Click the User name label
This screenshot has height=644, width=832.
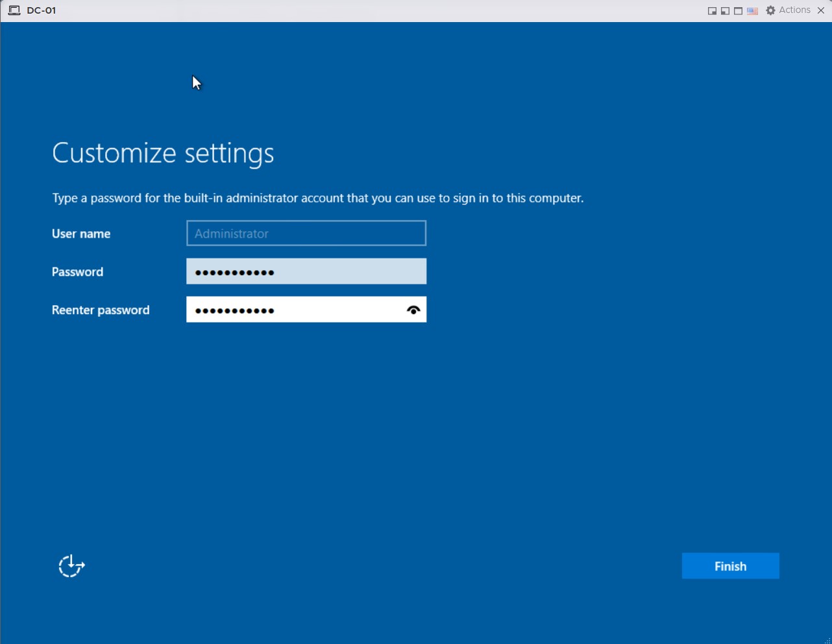coord(81,234)
